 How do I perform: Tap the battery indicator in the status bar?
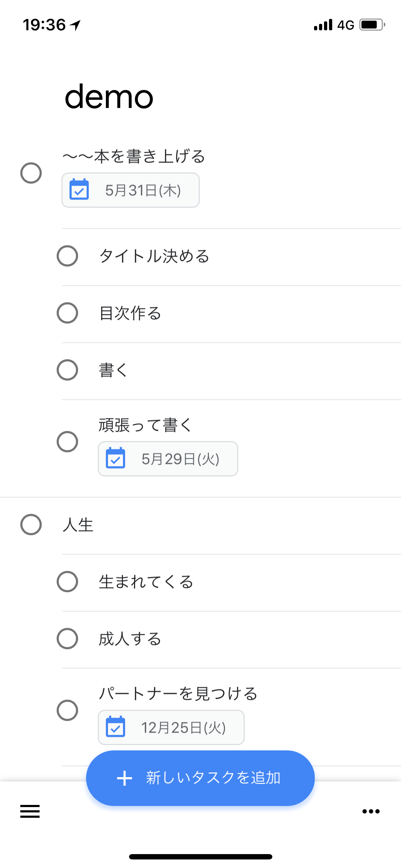tap(372, 25)
